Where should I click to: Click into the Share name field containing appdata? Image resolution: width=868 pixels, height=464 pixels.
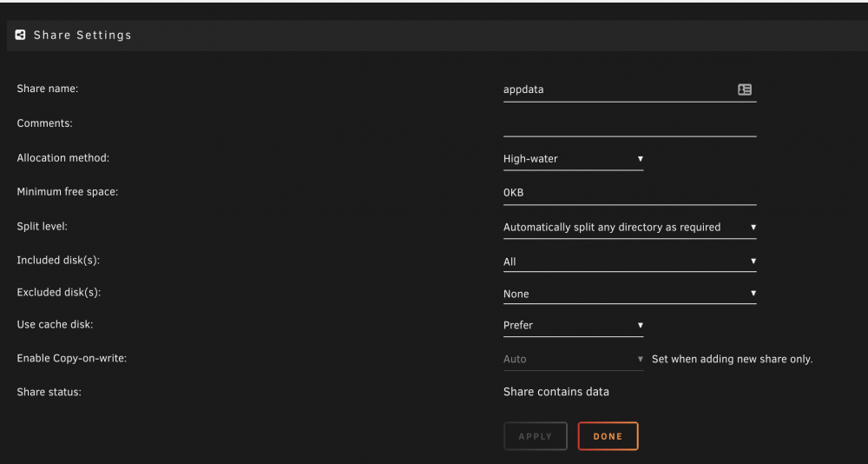click(629, 89)
